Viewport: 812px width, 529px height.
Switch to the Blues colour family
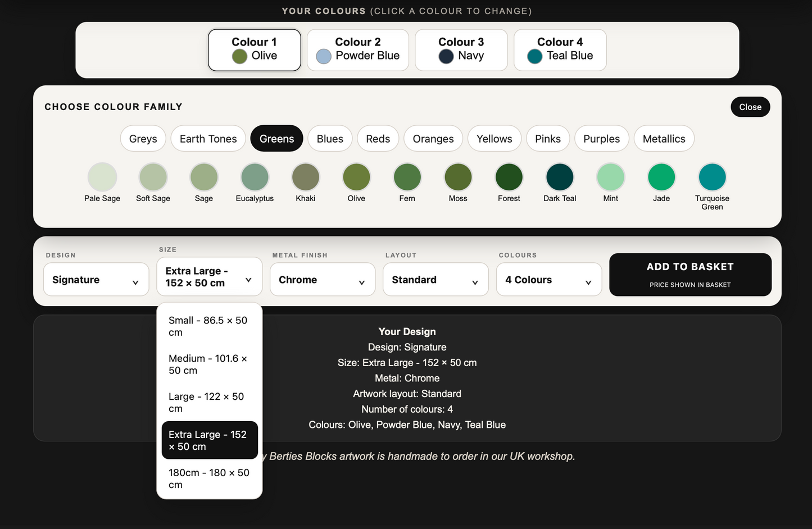coord(330,139)
